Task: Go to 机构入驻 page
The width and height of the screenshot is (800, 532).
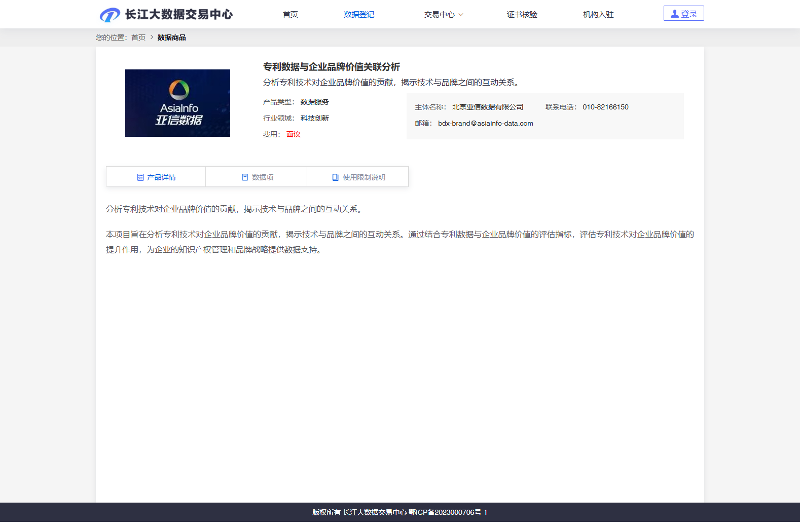Action: (598, 15)
